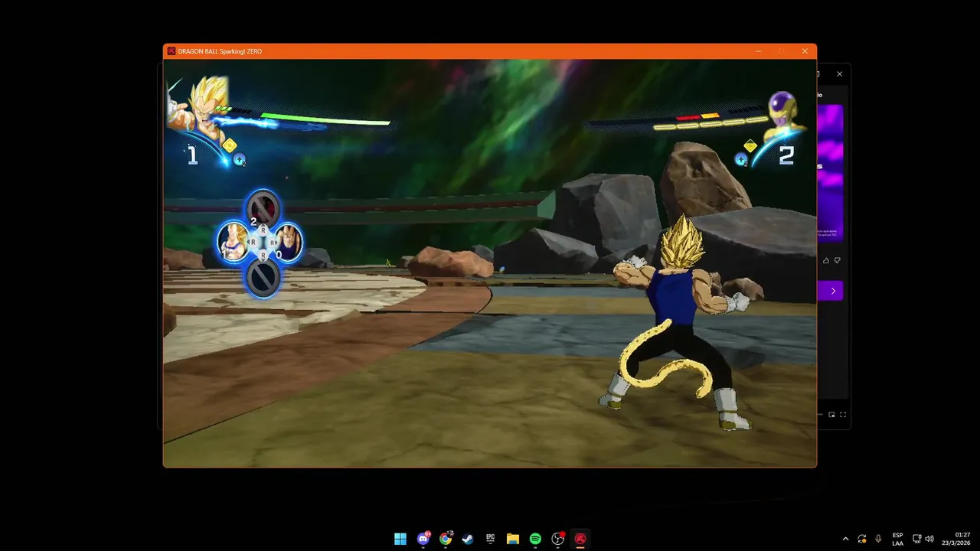Close the background window behind game
The image size is (980, 551).
coord(840,74)
